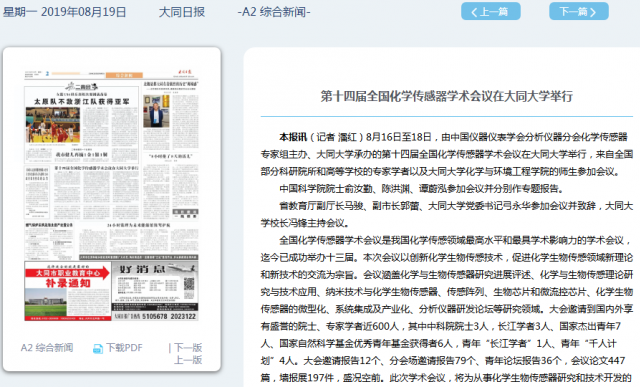
Task: Click the paragraph starting 中国科学院院士俞汝勤
Action: coord(421,189)
